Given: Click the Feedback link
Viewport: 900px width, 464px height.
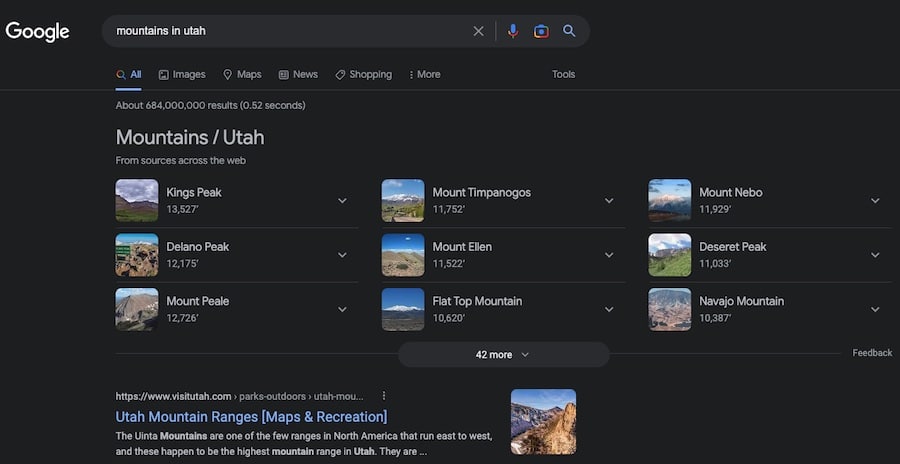Looking at the screenshot, I should (872, 353).
